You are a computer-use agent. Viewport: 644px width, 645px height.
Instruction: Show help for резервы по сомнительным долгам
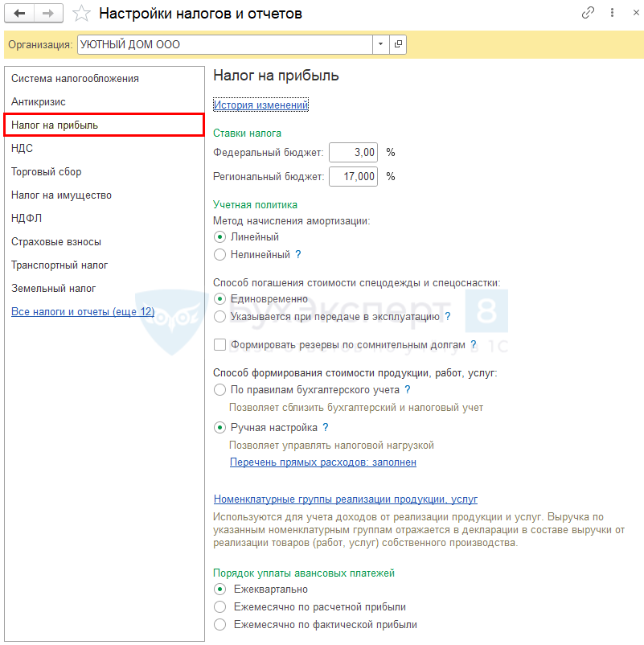tap(474, 345)
